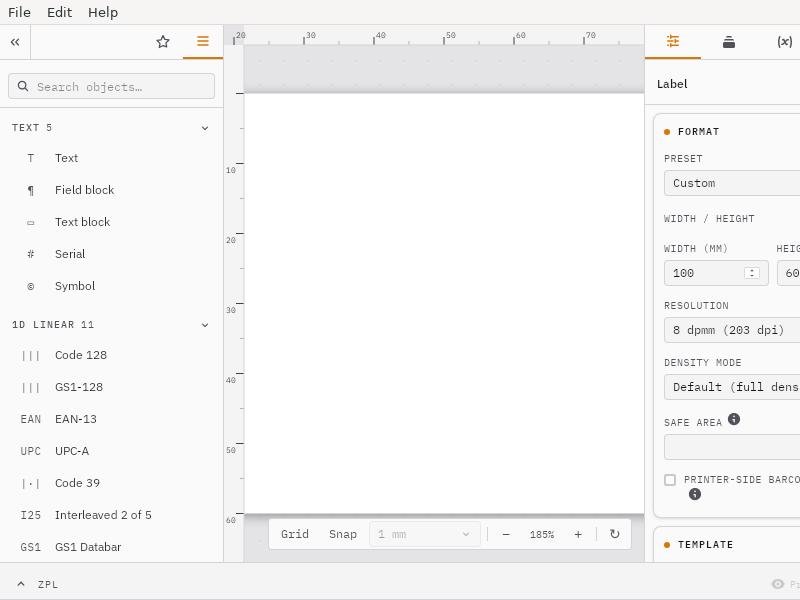Show printer-side barcode info icon
800x600 pixels.
[695, 494]
